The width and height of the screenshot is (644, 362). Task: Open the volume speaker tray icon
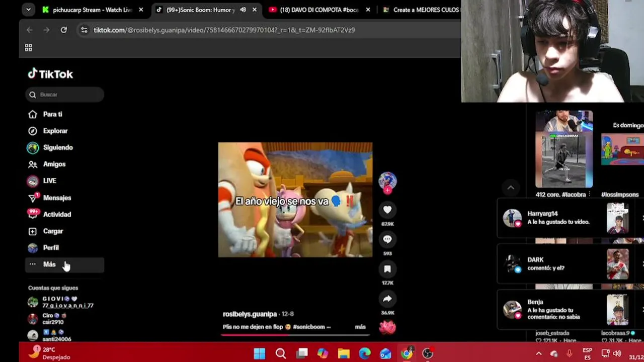(617, 353)
